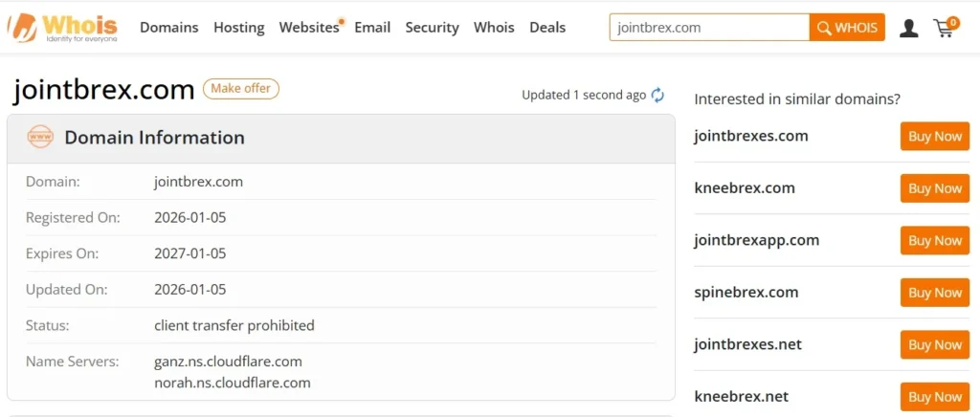Click the Domain Information heading
The height and width of the screenshot is (417, 980).
tap(154, 138)
